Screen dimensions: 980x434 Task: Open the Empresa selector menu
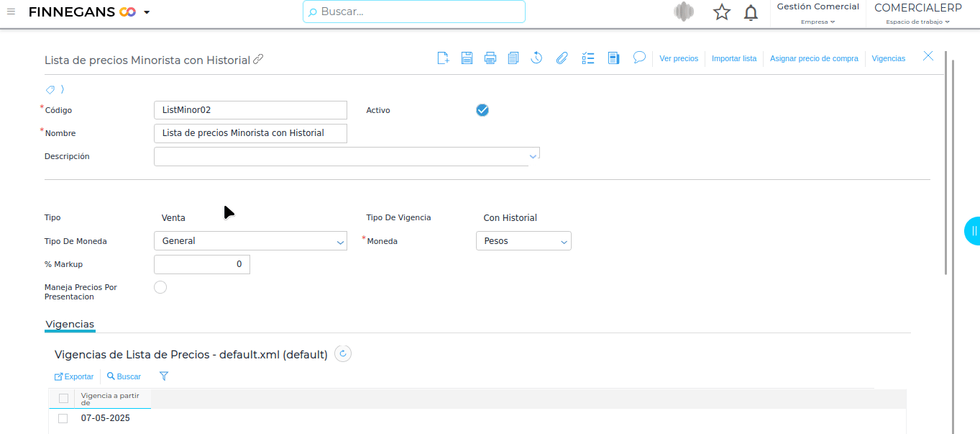click(818, 22)
